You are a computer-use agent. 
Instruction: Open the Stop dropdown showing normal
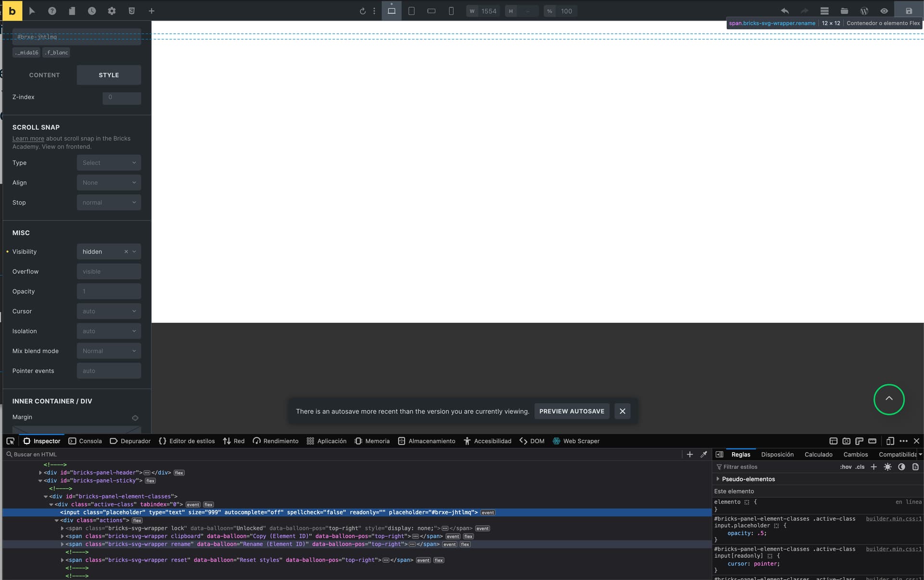point(109,202)
